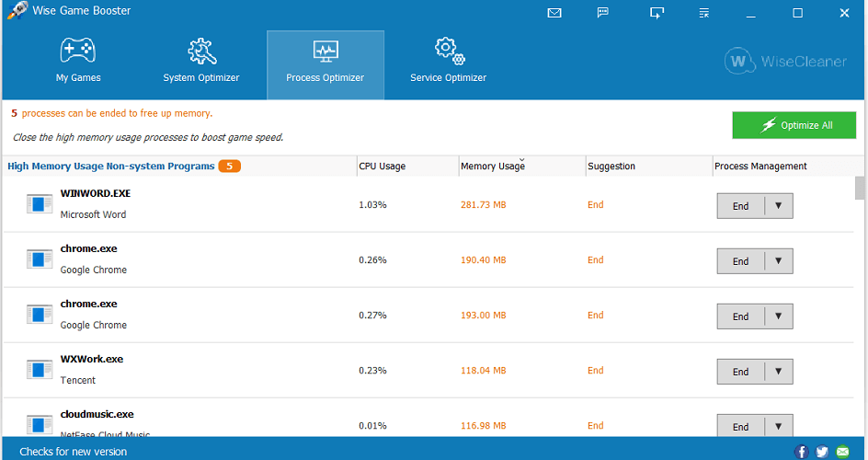Screen dimensions: 868x460
Task: Select the 0.23% CPU usage value
Action: pos(372,371)
